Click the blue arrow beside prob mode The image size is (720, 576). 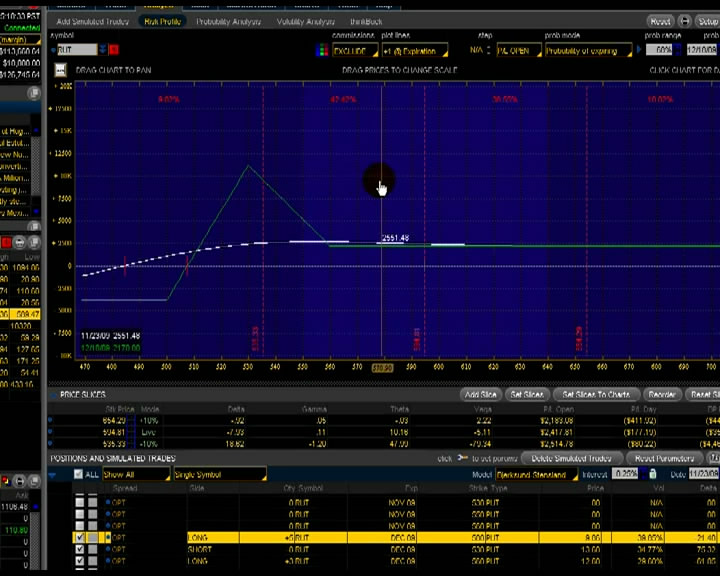639,49
